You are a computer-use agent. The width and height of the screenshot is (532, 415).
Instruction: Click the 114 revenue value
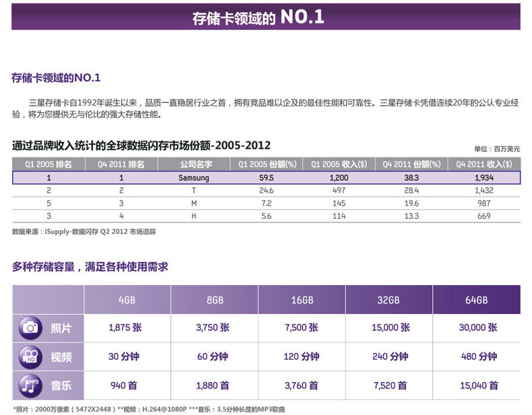point(339,216)
